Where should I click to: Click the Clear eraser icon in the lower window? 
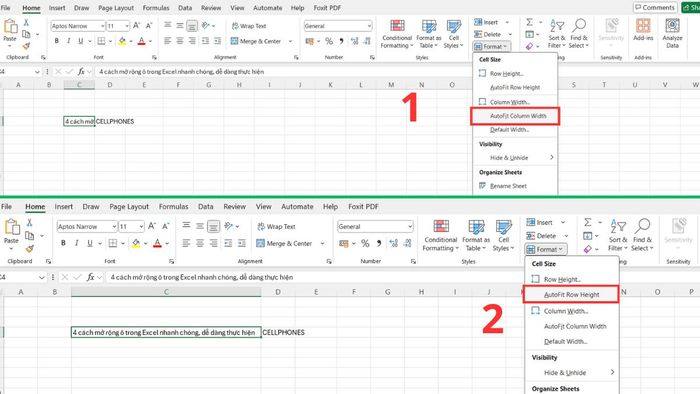coord(588,249)
